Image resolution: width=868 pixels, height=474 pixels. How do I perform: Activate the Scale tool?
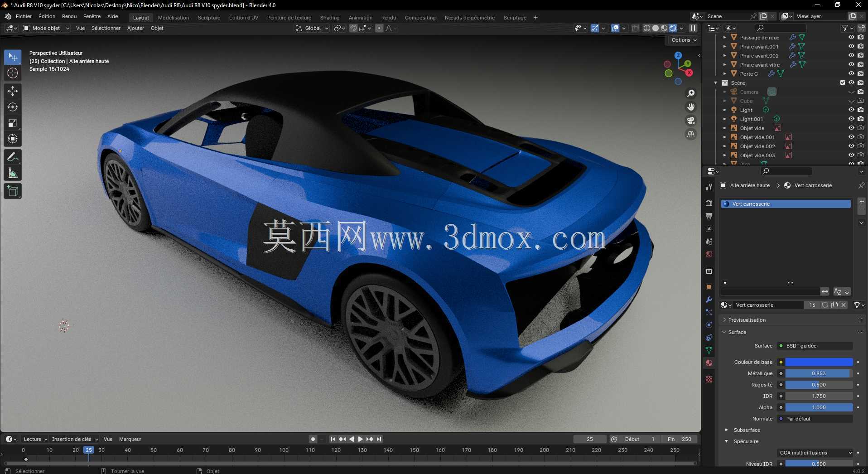click(x=13, y=123)
